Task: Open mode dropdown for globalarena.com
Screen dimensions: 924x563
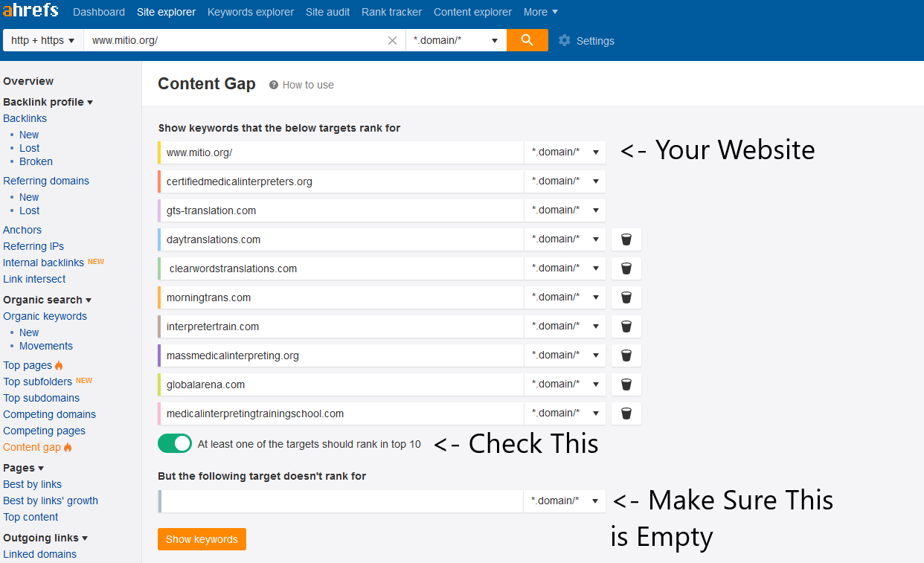Action: pos(565,385)
